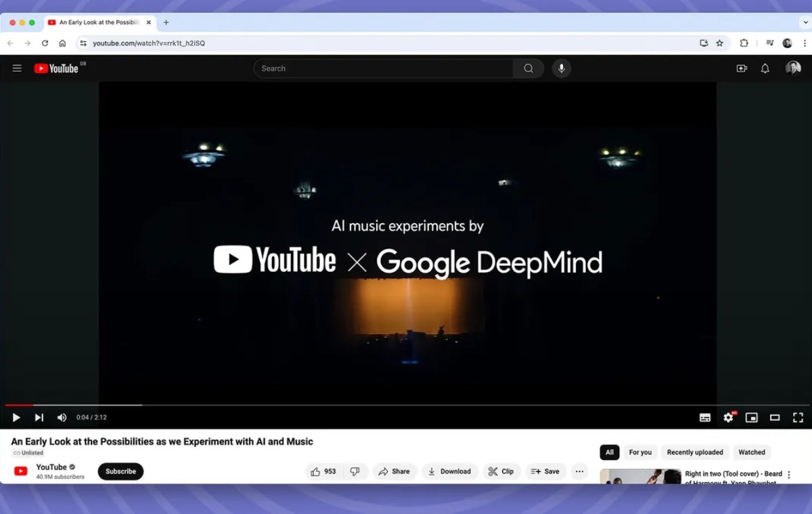Enter Fullscreen mode

798,417
